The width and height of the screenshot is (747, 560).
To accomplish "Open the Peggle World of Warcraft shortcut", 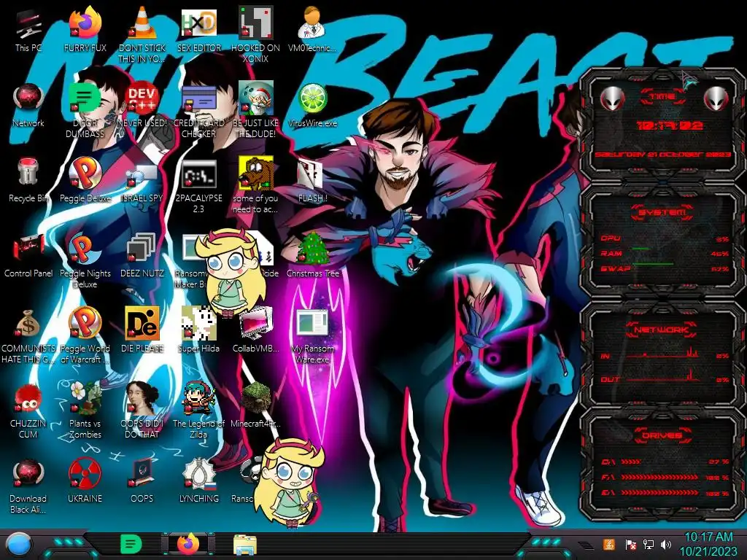I will pos(85,335).
